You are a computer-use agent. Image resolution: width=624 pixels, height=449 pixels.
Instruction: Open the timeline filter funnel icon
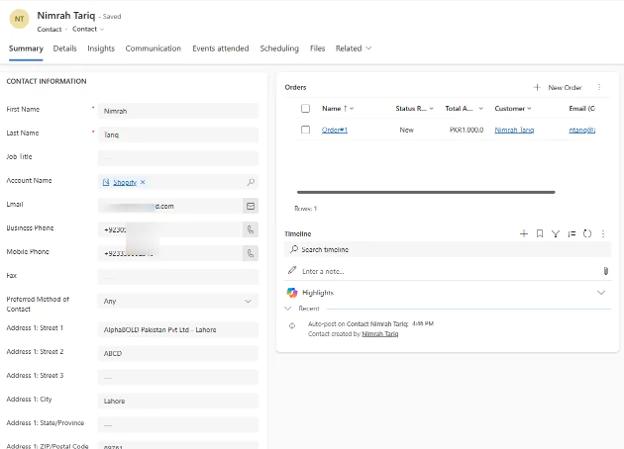coord(556,234)
